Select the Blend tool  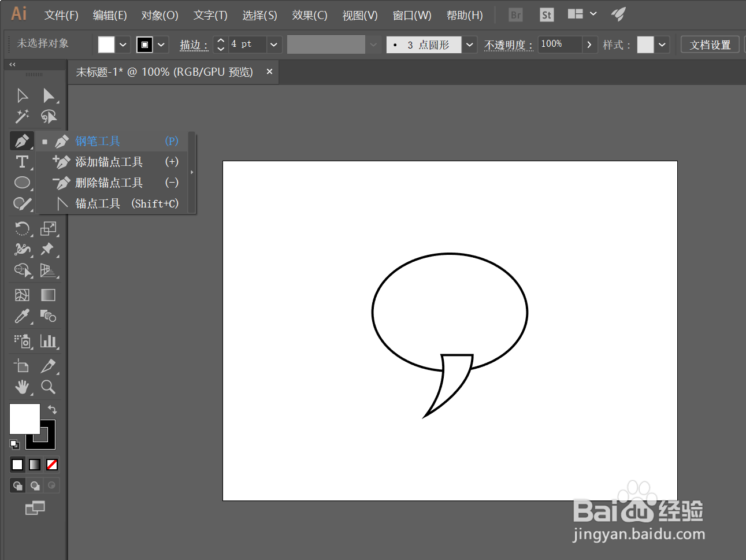(x=48, y=316)
